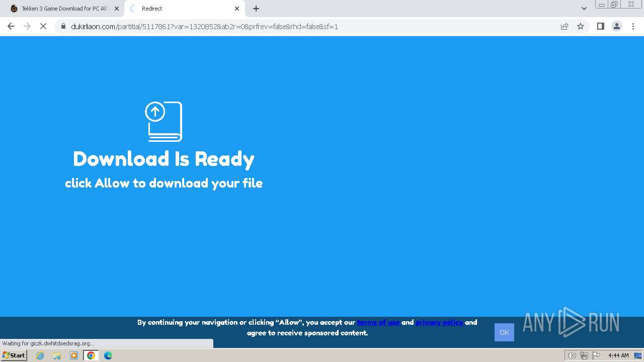
Task: Open File Explorer from the taskbar
Action: [57, 355]
